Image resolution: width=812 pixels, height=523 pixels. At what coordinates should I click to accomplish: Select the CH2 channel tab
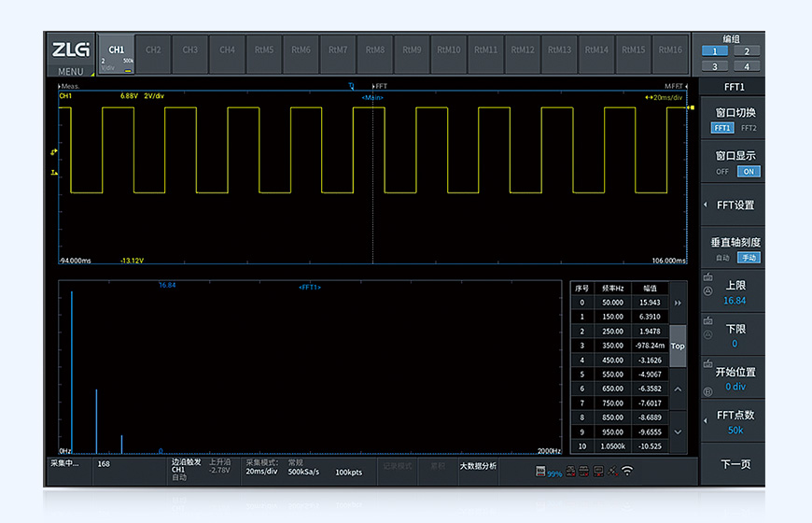(153, 50)
